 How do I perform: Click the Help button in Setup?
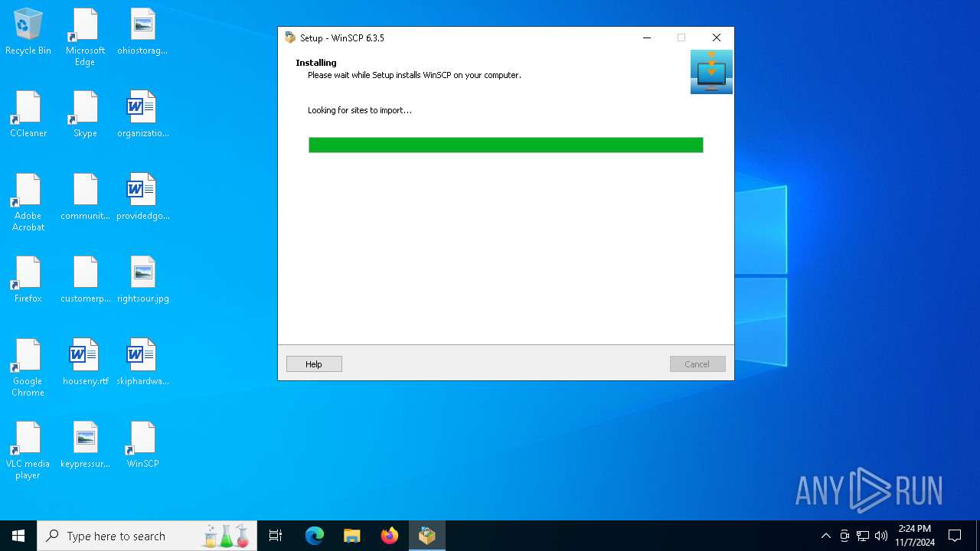point(314,364)
